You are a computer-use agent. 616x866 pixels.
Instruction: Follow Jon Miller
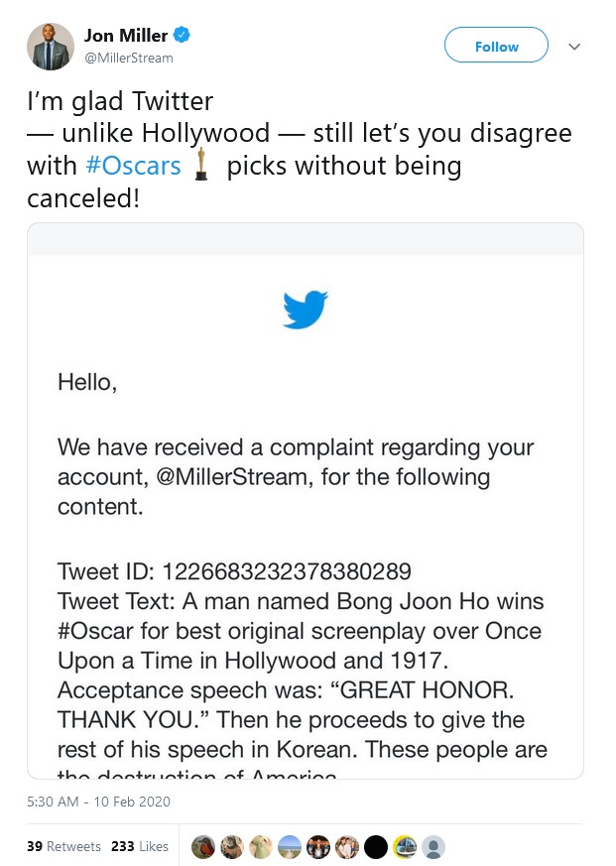click(496, 45)
